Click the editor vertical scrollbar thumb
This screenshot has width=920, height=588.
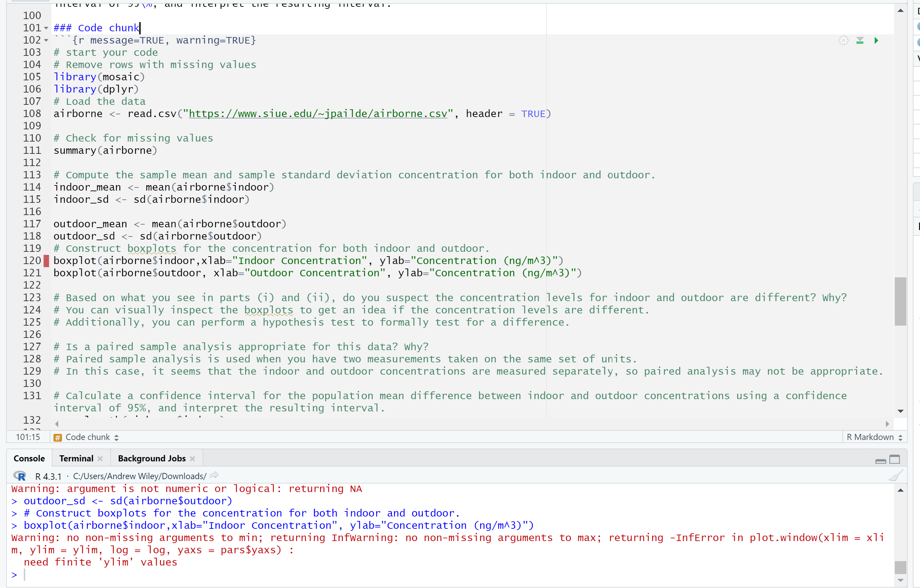tap(900, 301)
